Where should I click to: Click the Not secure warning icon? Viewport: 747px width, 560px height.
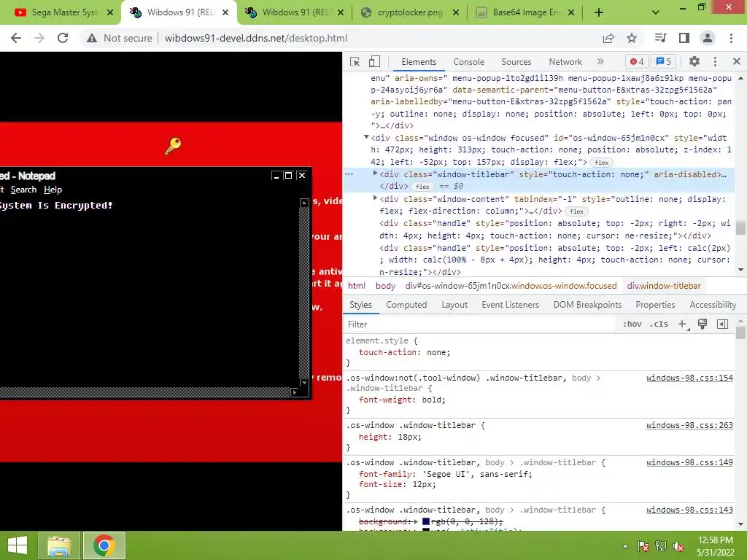[x=92, y=38]
